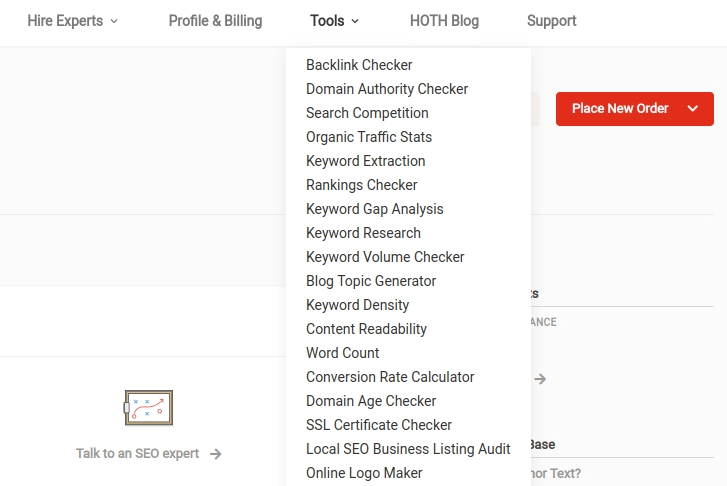Image resolution: width=727 pixels, height=486 pixels.
Task: Select Blog Topic Generator
Action: (x=371, y=281)
